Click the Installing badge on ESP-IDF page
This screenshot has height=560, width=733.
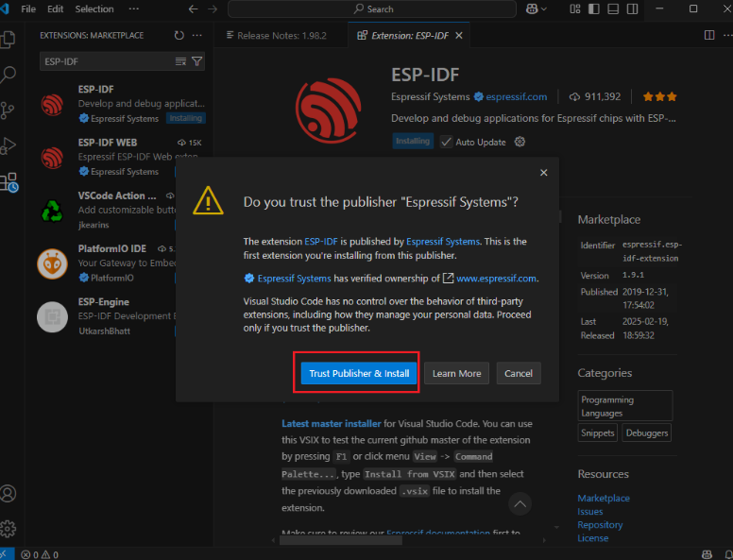(412, 141)
